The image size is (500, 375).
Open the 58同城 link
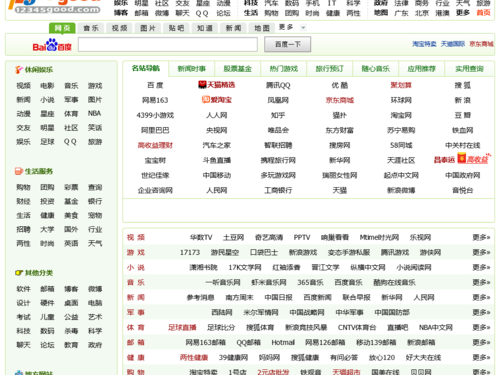401,145
